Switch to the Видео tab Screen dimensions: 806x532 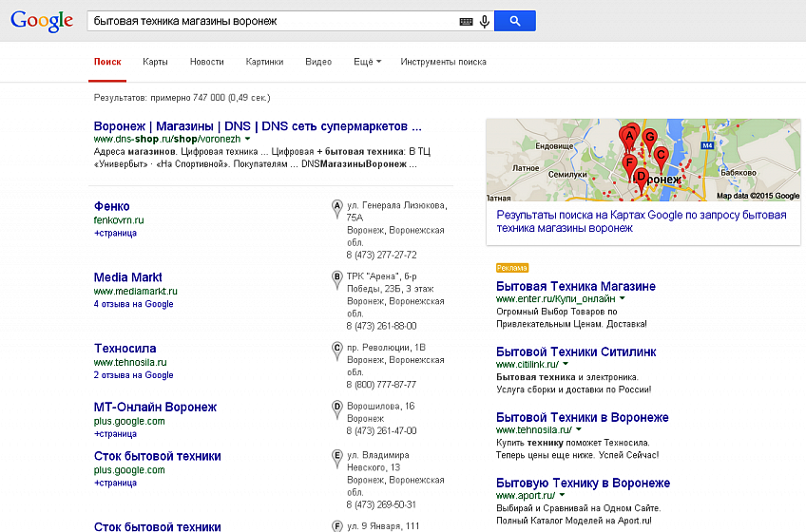coord(318,62)
